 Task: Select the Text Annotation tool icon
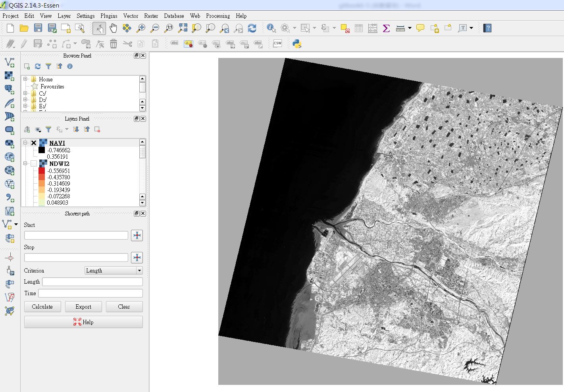(462, 28)
